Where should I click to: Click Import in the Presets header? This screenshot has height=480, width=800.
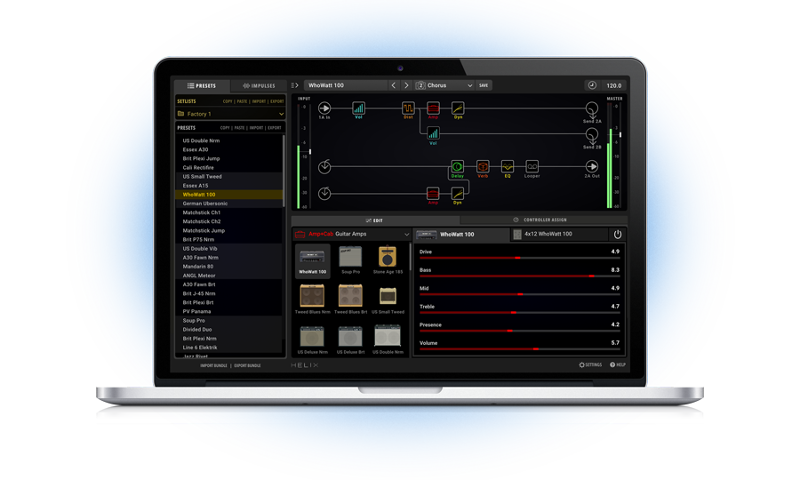pyautogui.click(x=257, y=128)
